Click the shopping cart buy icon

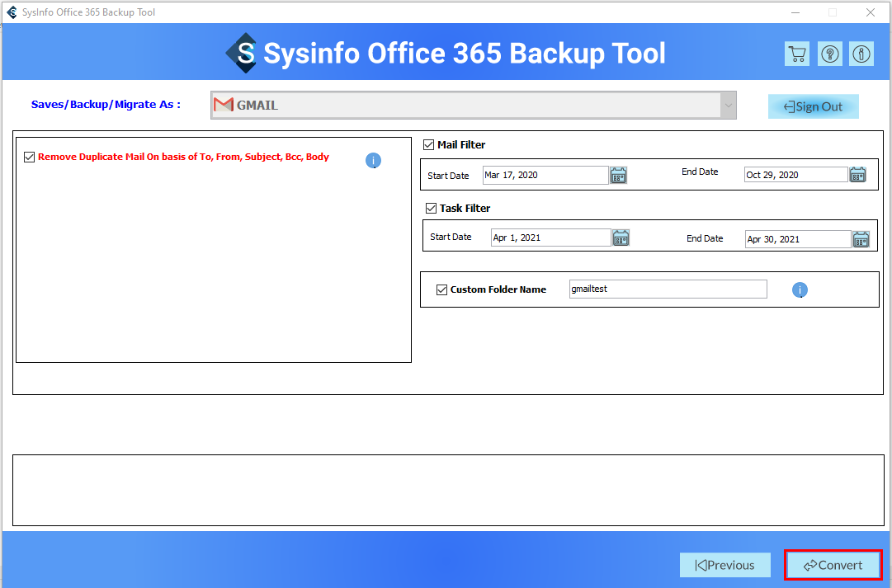[x=796, y=54]
